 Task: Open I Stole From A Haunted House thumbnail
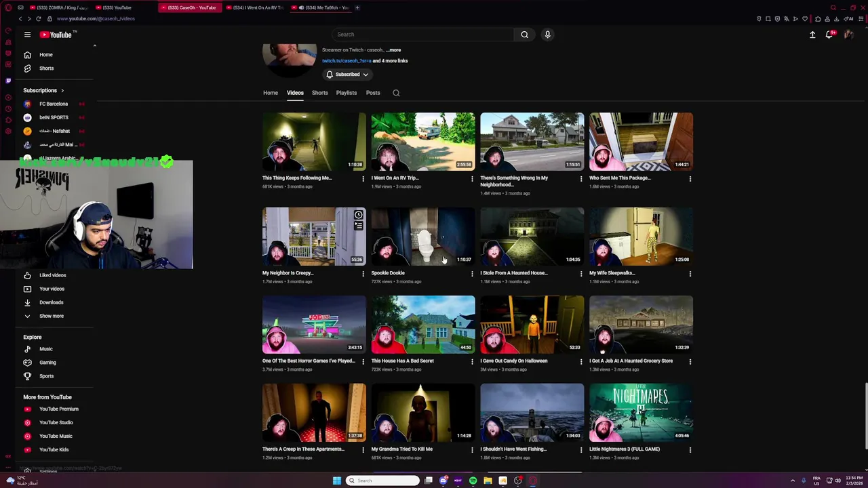coord(532,237)
